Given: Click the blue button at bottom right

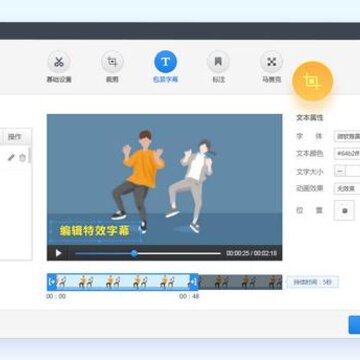Looking at the screenshot, I should coord(354,325).
